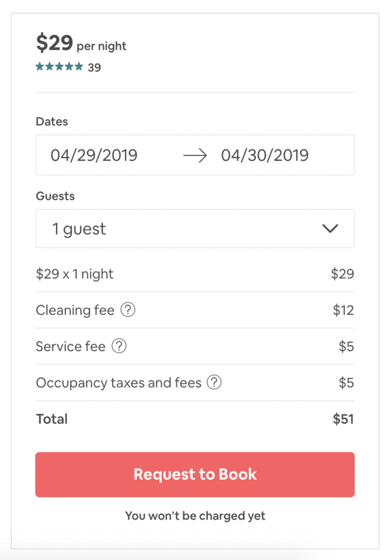392x560 pixels.
Task: Open the Cleaning fee help icon
Action: (128, 310)
